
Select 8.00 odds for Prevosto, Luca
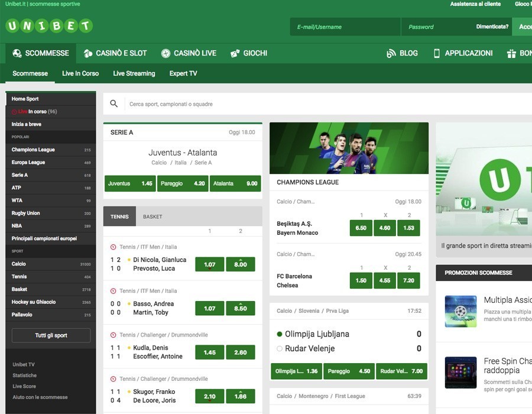241,264
